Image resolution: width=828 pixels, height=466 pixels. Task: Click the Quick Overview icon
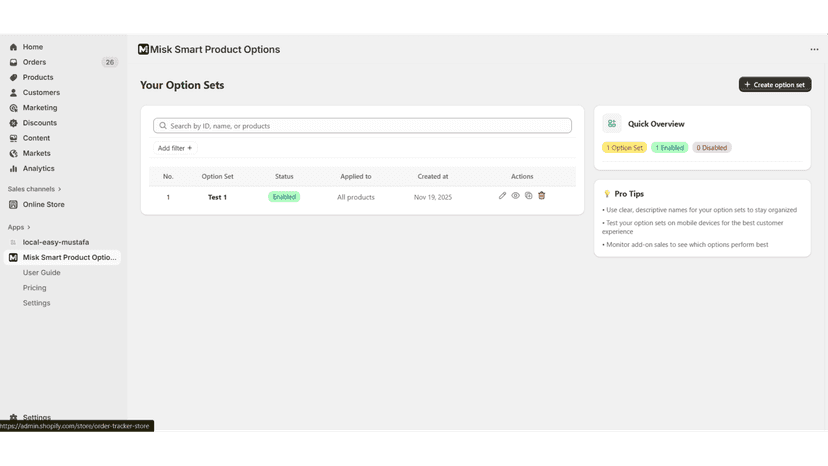611,124
